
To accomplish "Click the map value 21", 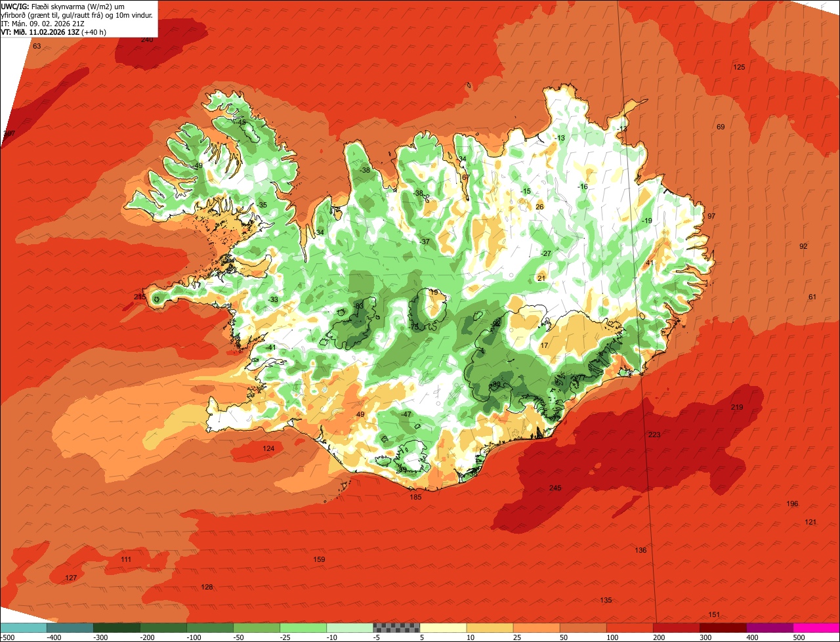I will (541, 278).
